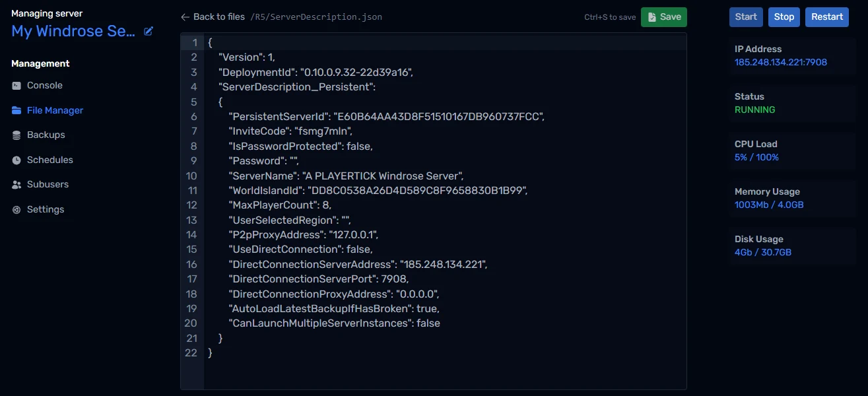Click line number 1 in the gutter
Image resolution: width=868 pixels, height=396 pixels.
[x=194, y=43]
